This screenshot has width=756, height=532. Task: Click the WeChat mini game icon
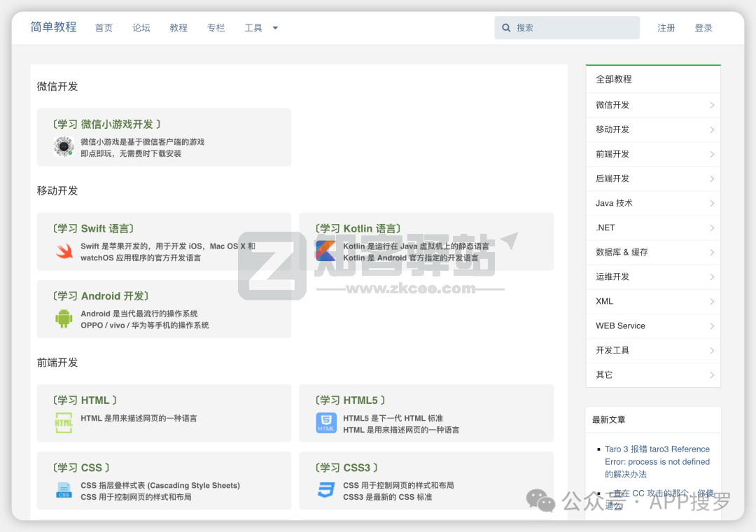[x=64, y=146]
